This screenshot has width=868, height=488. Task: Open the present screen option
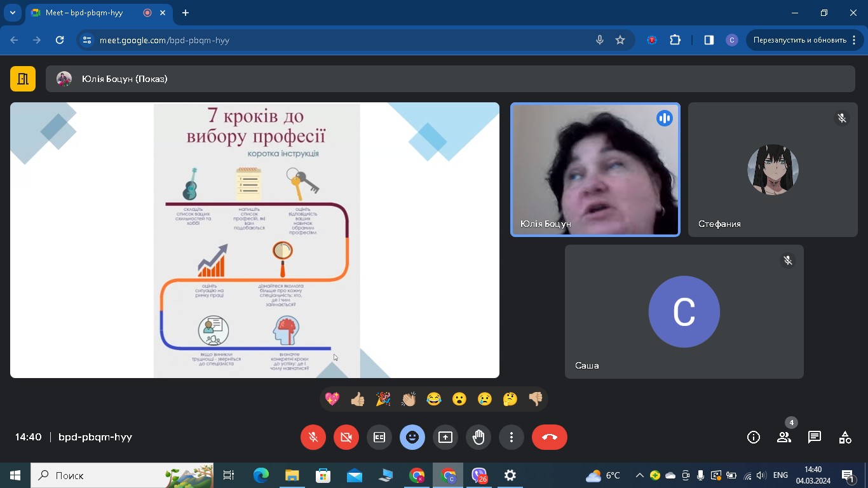pos(445,437)
